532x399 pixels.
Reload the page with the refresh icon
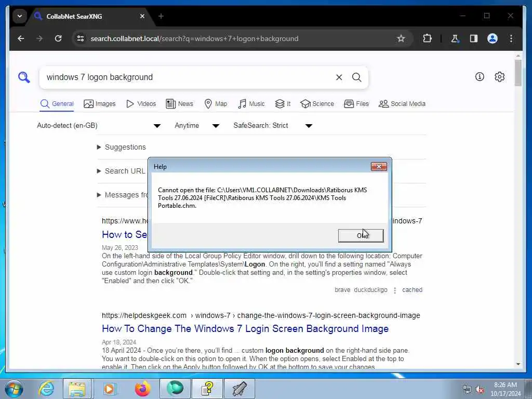click(58, 38)
